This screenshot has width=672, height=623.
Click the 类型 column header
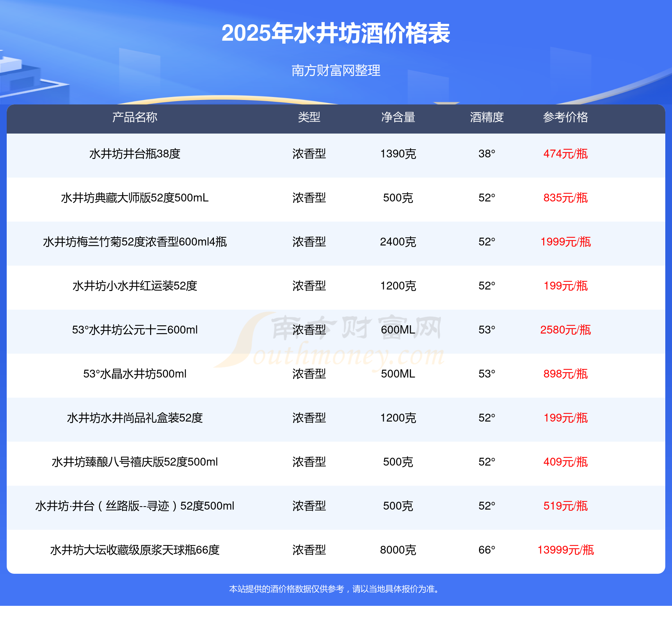coord(309,117)
